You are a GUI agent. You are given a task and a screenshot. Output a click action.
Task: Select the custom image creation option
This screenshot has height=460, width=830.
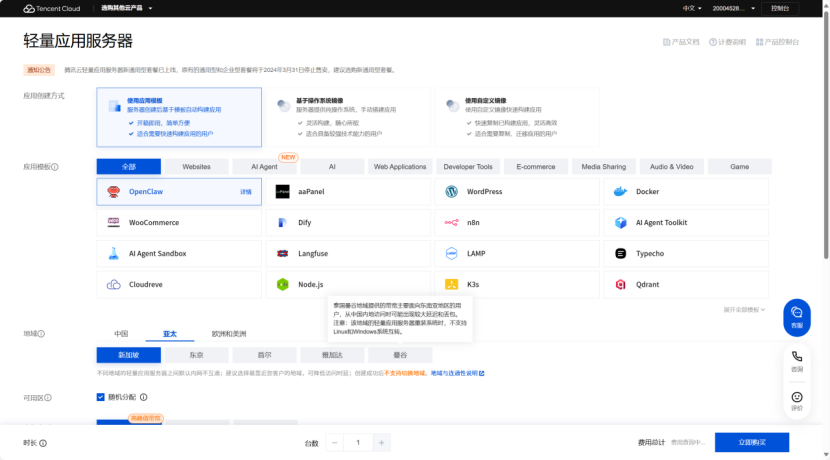(518, 117)
